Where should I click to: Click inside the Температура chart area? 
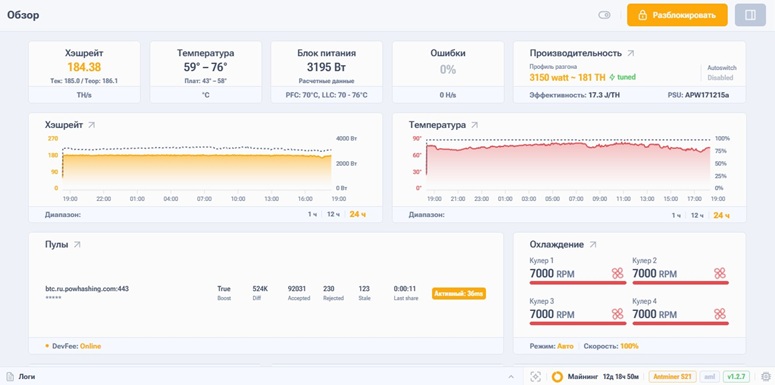(568, 163)
